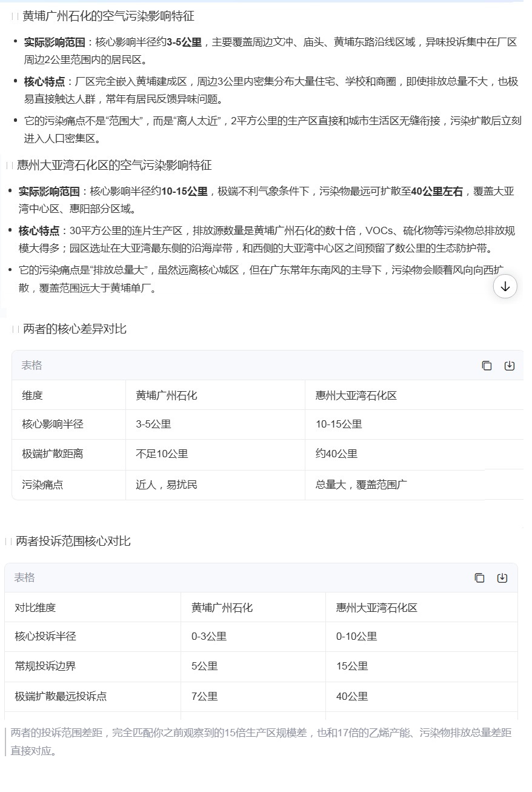
Task: Click cell 近人，易扰民
Action: pos(167,485)
